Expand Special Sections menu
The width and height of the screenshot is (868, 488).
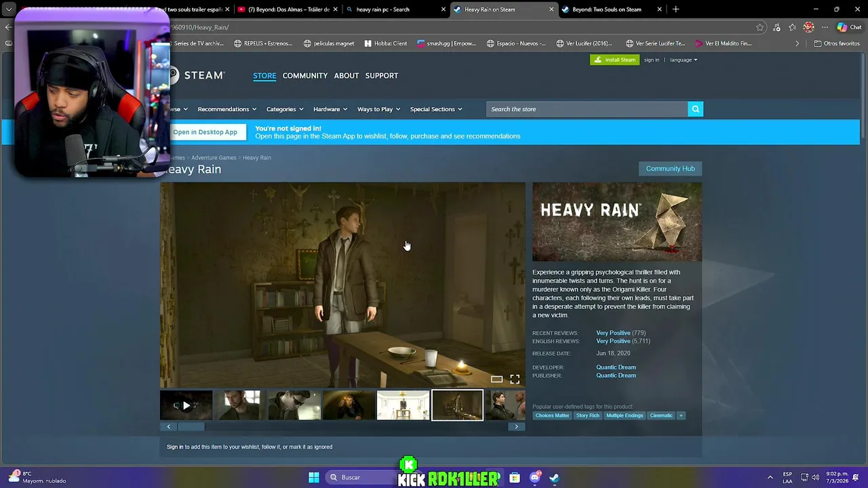[x=436, y=109]
